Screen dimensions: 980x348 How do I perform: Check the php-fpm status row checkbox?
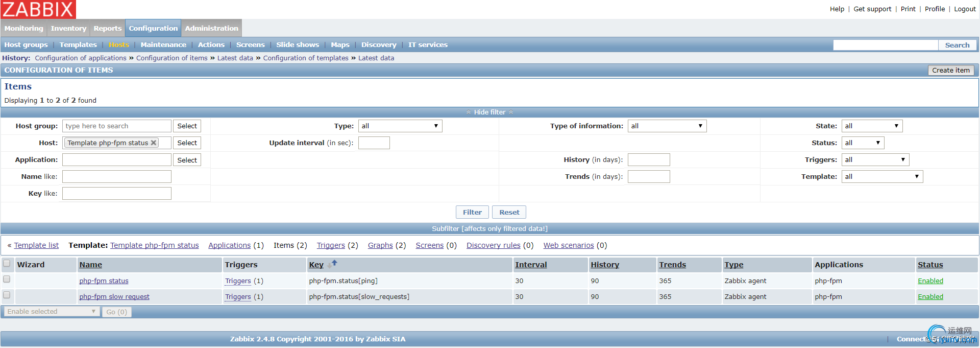coord(7,279)
